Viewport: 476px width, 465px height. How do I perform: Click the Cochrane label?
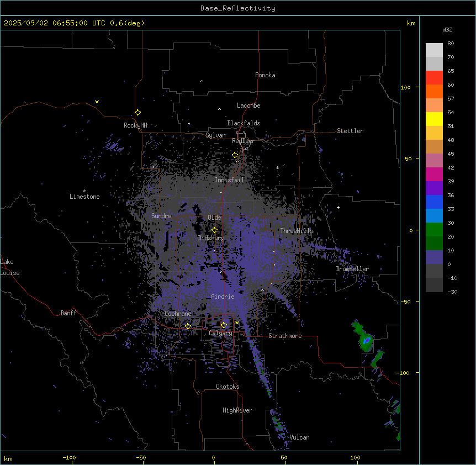coord(178,314)
